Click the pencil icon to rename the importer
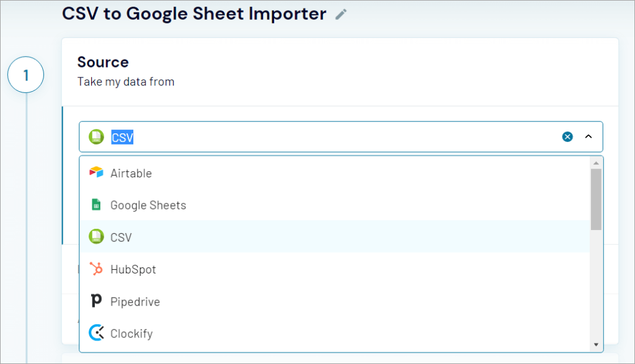This screenshot has height=364, width=635. 340,14
